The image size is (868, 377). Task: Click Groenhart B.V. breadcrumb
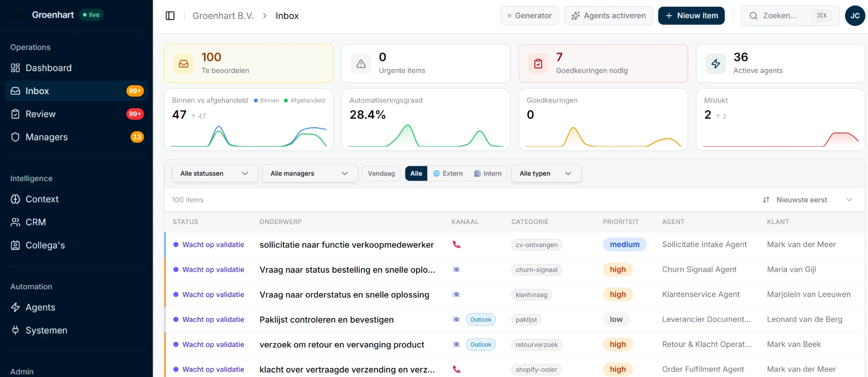[223, 16]
